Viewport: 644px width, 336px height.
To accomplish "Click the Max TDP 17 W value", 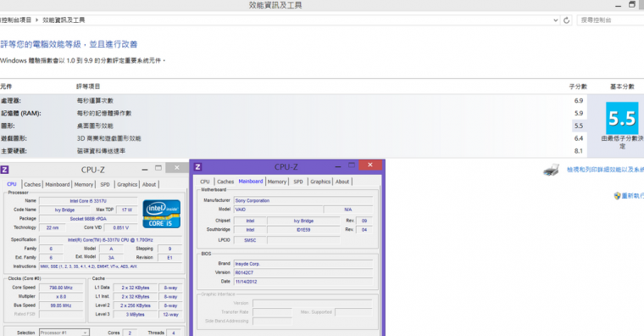I will click(x=127, y=210).
